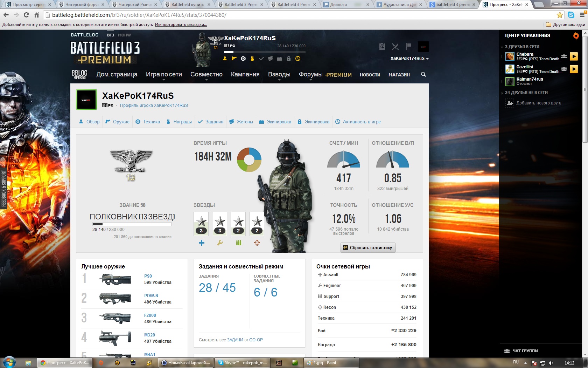Switch to the Оружие tab
588x368 pixels.
118,122
